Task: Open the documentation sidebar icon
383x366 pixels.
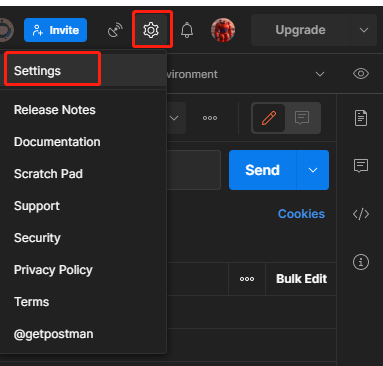Action: point(361,118)
